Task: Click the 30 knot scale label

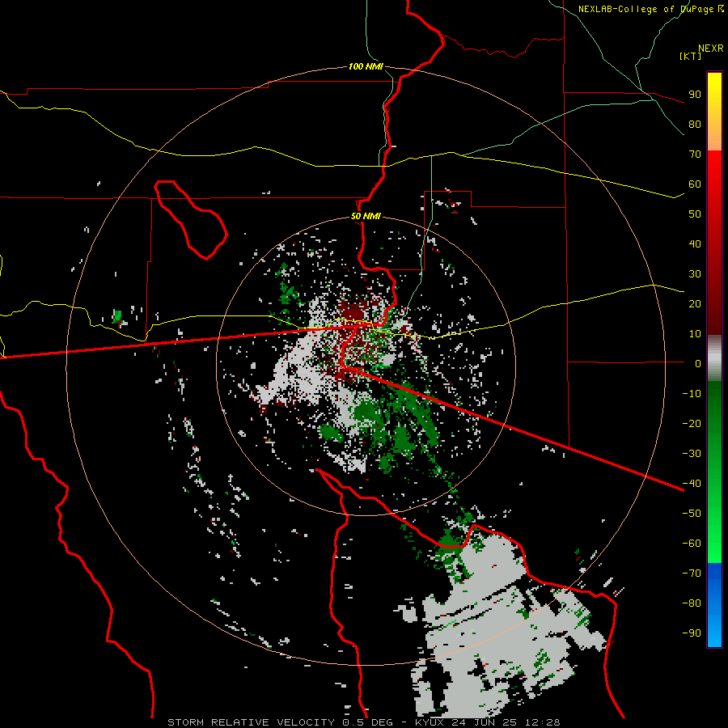Action: pyautogui.click(x=695, y=274)
